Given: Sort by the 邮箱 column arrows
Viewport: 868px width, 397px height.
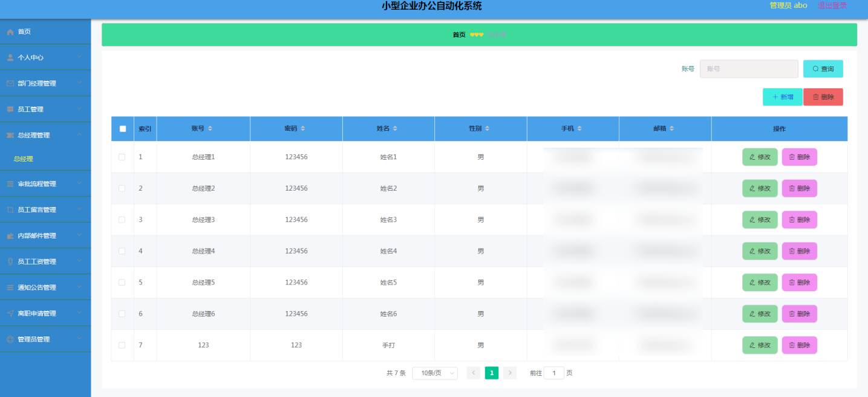Looking at the screenshot, I should pos(671,129).
